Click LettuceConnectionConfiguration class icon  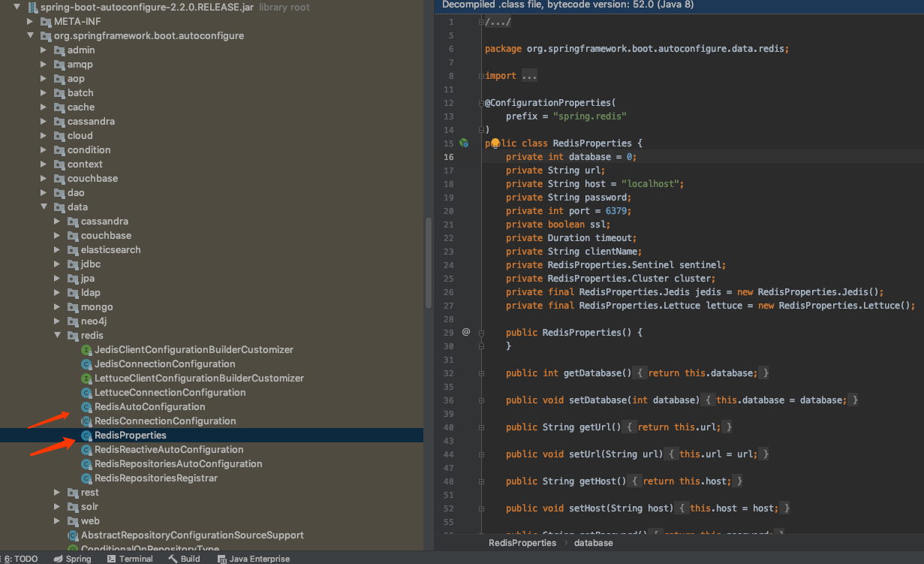tap(86, 393)
